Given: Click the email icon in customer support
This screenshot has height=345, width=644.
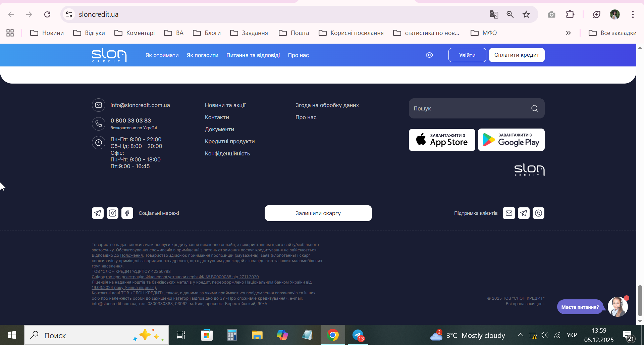Looking at the screenshot, I should 509,213.
